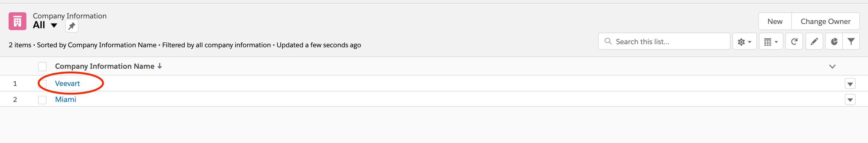This screenshot has width=868, height=143.
Task: Refresh the company information list
Action: coord(794,42)
